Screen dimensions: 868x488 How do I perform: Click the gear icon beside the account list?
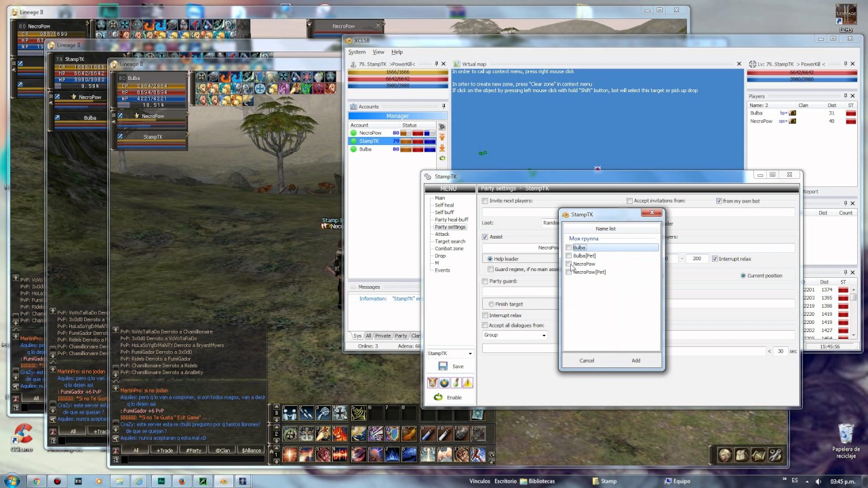tap(442, 127)
